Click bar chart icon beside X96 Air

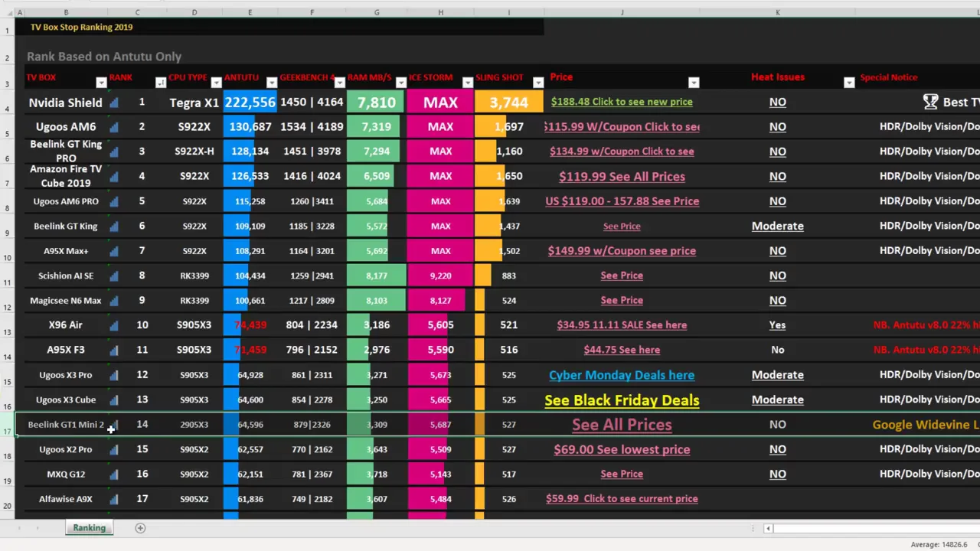pos(114,325)
